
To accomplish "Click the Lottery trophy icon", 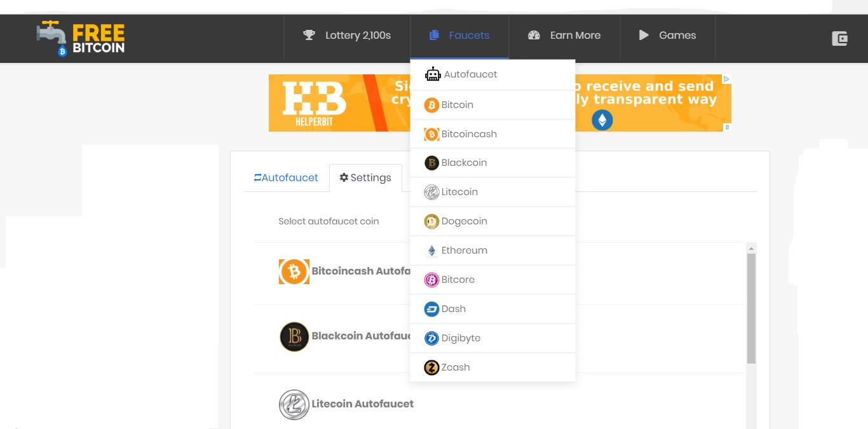I will click(309, 35).
